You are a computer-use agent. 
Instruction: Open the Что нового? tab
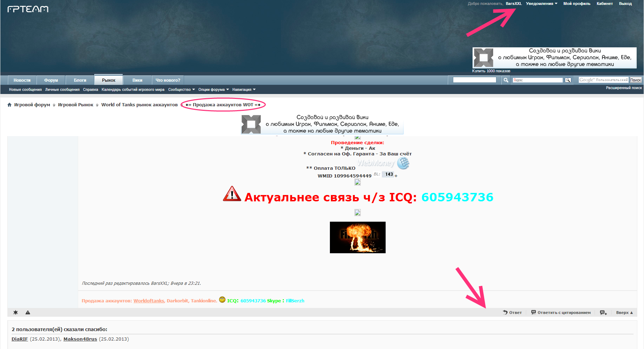click(168, 80)
